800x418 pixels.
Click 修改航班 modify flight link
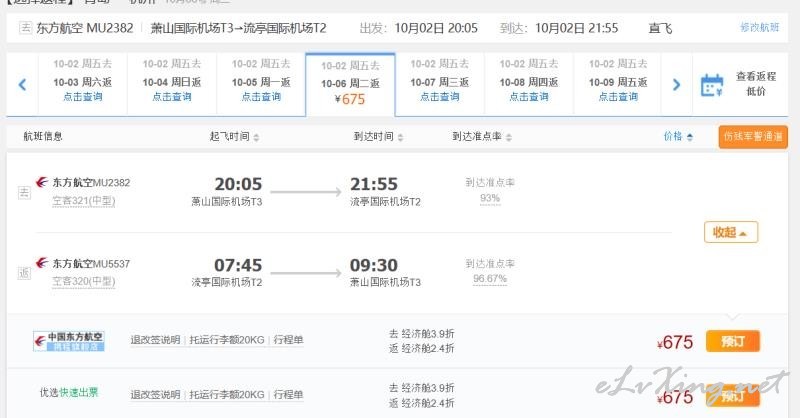pos(759,28)
